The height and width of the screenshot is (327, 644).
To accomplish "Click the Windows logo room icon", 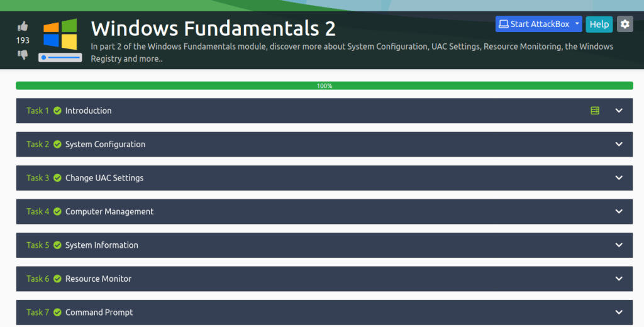I will (60, 39).
